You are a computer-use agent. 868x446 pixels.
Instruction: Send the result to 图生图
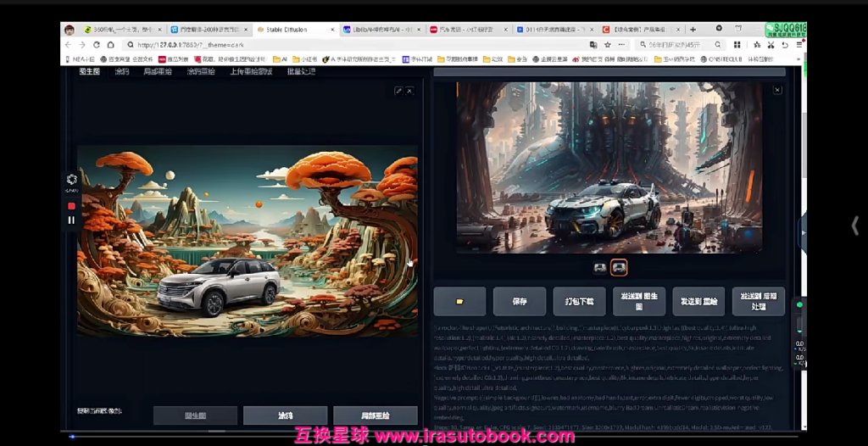(639, 301)
